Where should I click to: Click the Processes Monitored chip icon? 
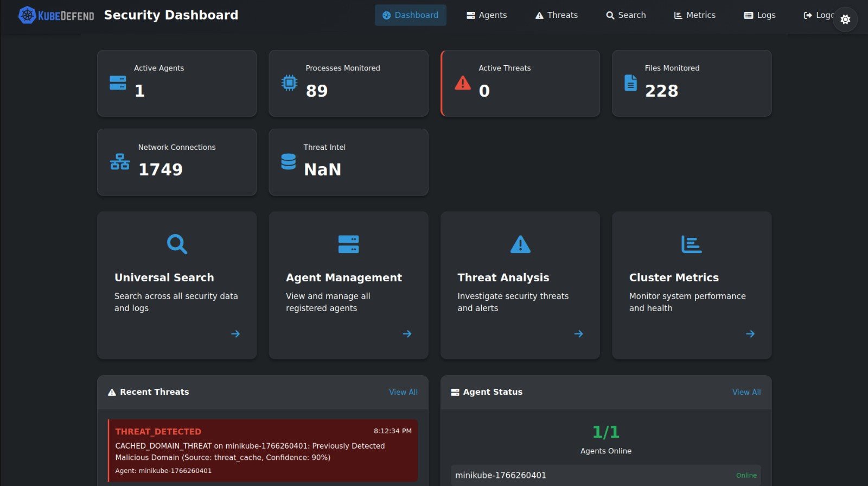(289, 83)
